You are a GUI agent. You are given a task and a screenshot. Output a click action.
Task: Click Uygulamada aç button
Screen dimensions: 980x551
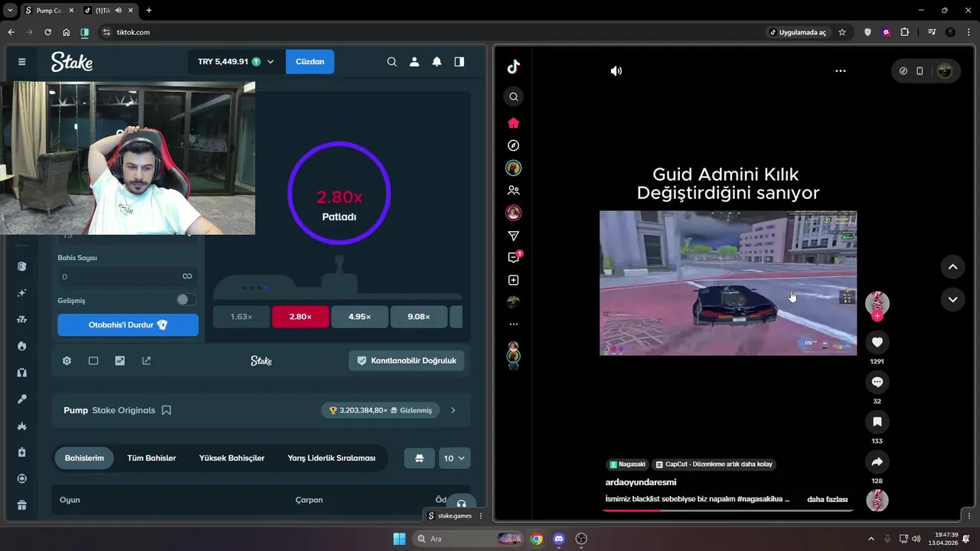coord(798,32)
